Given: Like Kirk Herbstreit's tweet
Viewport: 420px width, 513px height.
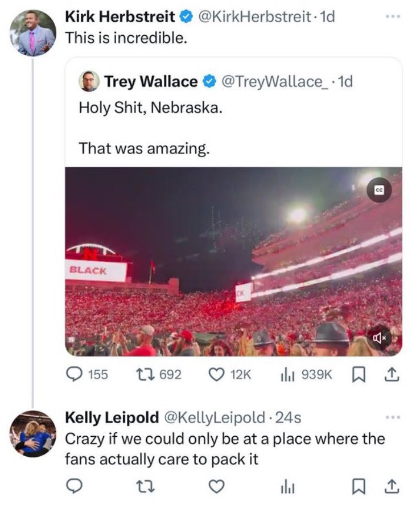Looking at the screenshot, I should point(216,374).
